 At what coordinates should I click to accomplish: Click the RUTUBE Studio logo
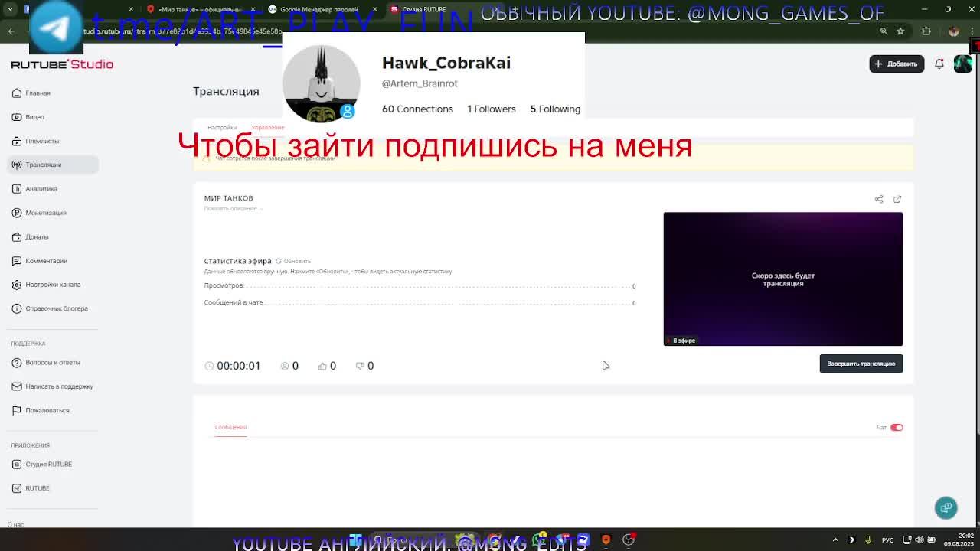click(62, 64)
